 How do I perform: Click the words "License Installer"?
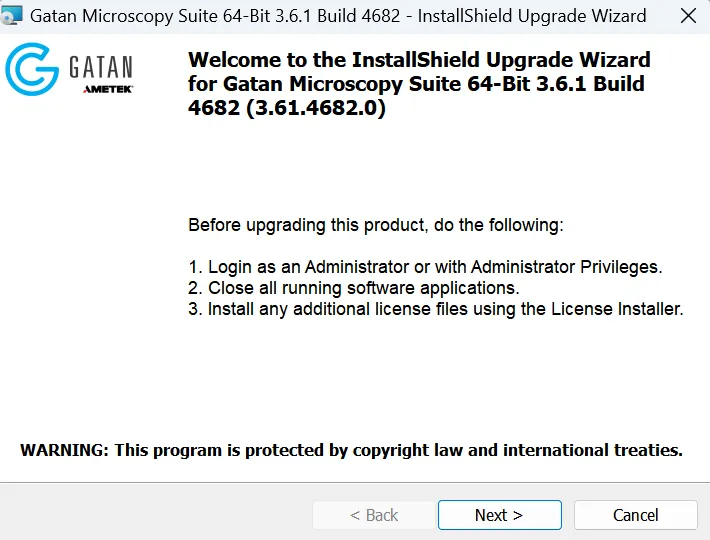[x=616, y=309]
